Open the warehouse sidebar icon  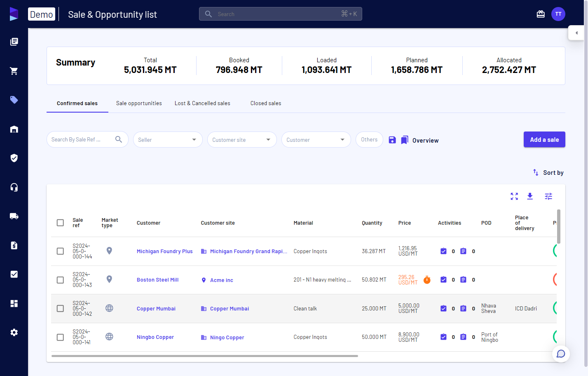click(14, 129)
